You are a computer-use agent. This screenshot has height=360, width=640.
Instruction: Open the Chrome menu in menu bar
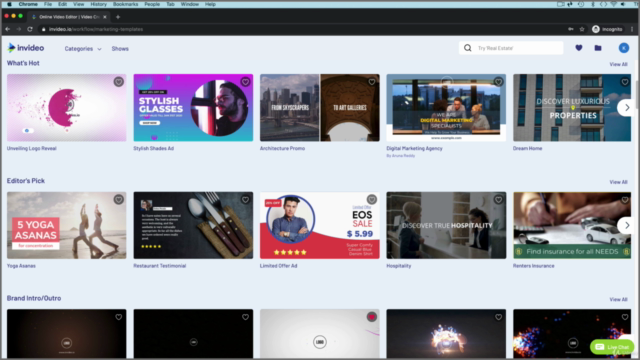28,4
